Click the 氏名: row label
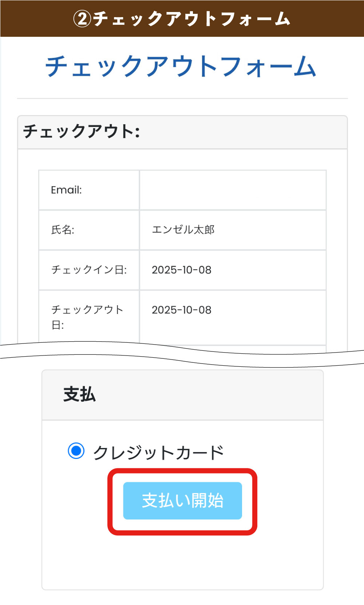Screen dimensions: 364x605 [x=63, y=230]
